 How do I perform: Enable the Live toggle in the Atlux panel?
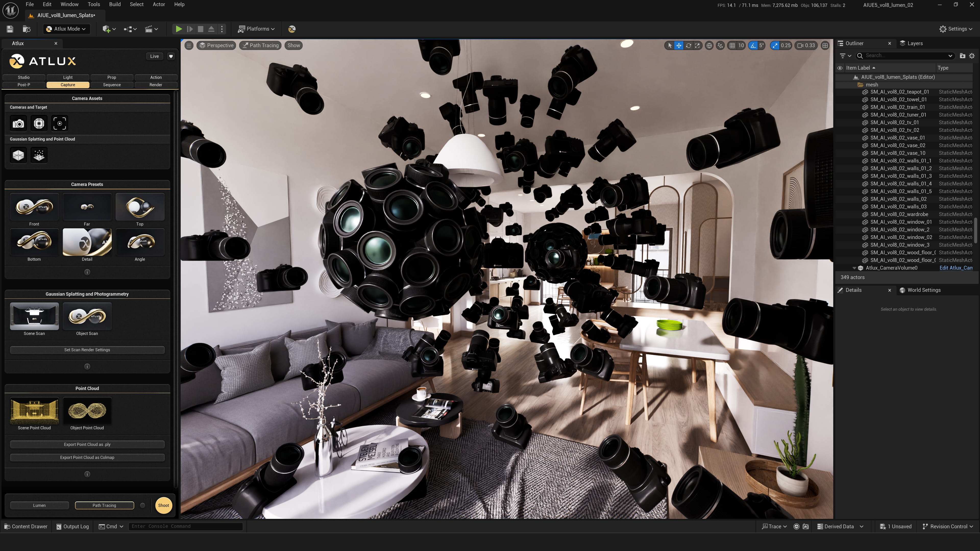click(154, 56)
